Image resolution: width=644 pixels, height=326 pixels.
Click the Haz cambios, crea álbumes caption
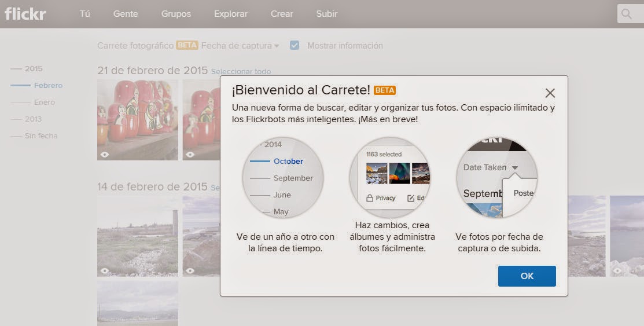(x=392, y=237)
